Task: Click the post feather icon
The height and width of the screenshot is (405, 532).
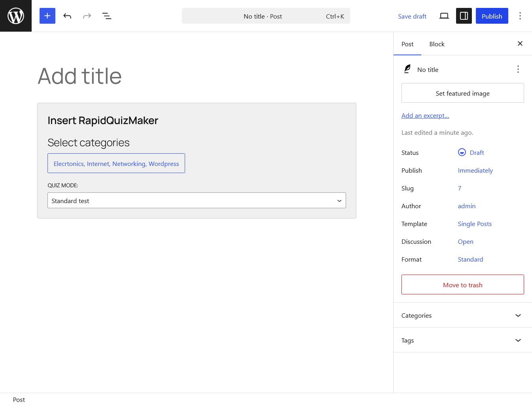Action: 407,69
